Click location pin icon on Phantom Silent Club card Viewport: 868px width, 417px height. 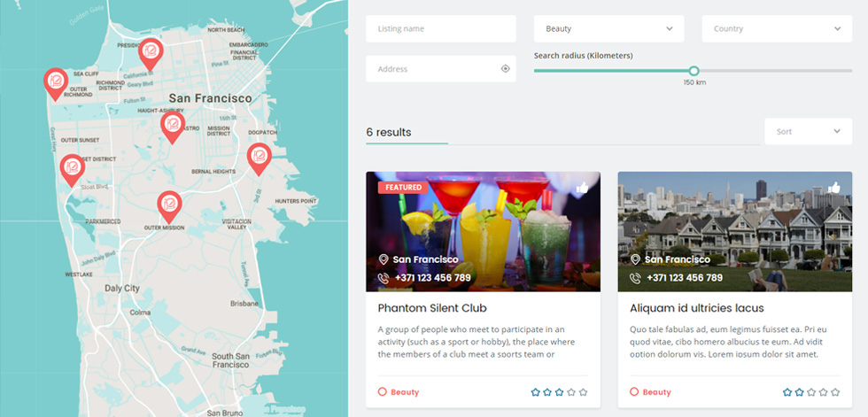point(383,259)
